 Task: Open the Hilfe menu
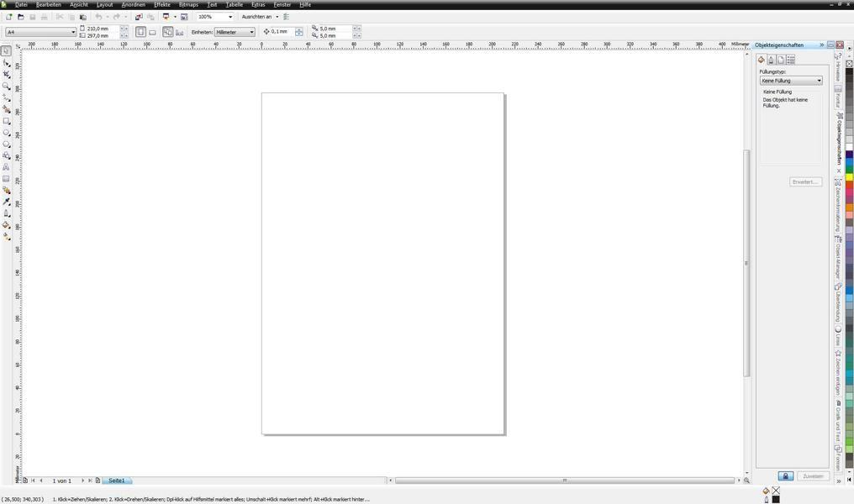tap(305, 4)
